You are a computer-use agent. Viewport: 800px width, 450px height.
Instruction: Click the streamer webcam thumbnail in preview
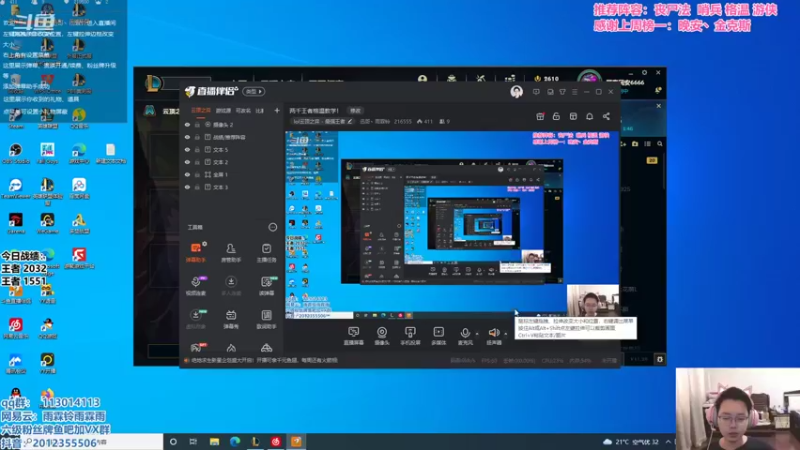click(x=593, y=301)
